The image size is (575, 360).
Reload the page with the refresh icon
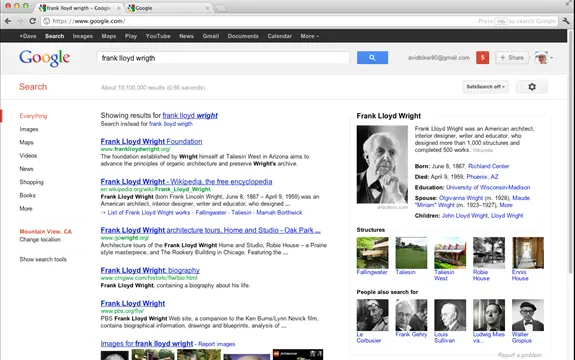(32, 21)
